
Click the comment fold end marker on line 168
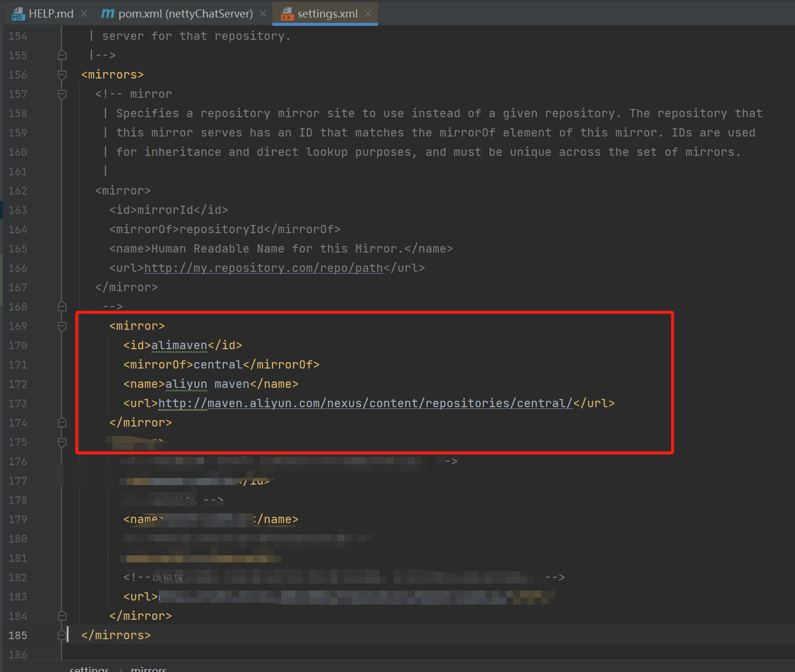pos(62,306)
